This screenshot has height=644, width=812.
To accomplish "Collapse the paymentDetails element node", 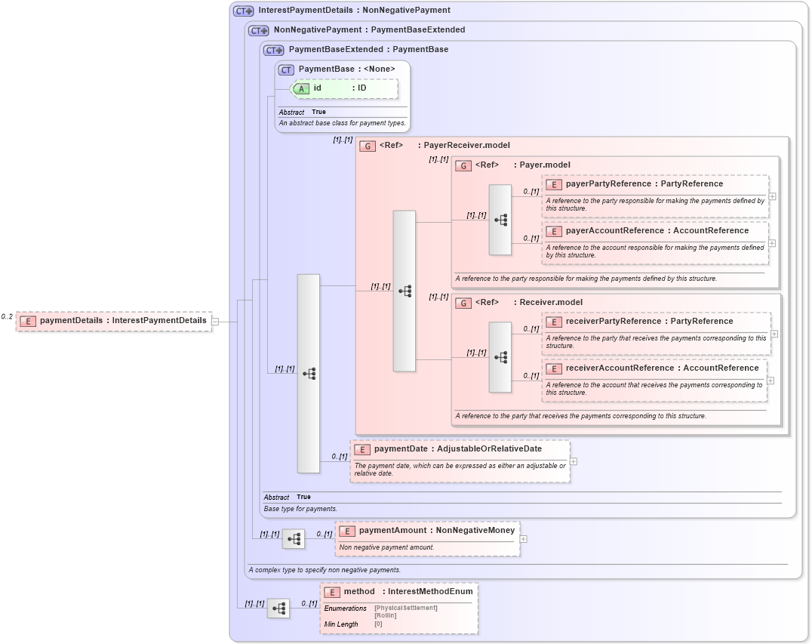I will [x=215, y=322].
